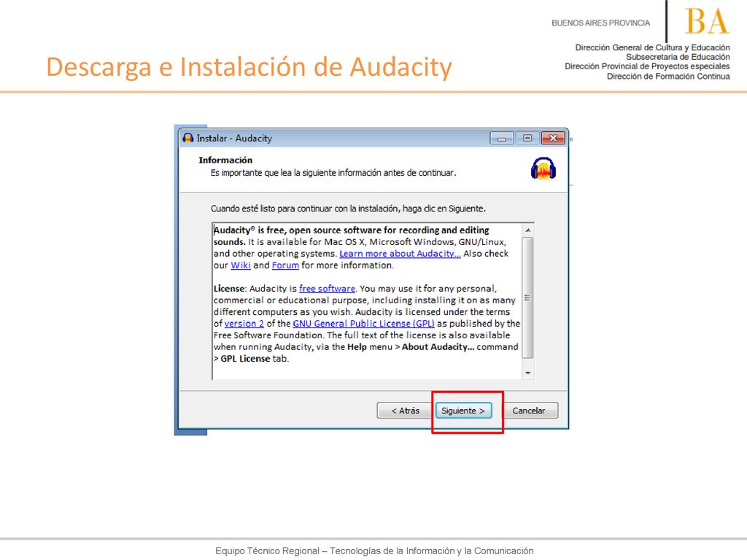Viewport: 747px width, 560px height.
Task: Click the 'BUENOS AIRES PROVINCIA' text
Action: click(601, 23)
